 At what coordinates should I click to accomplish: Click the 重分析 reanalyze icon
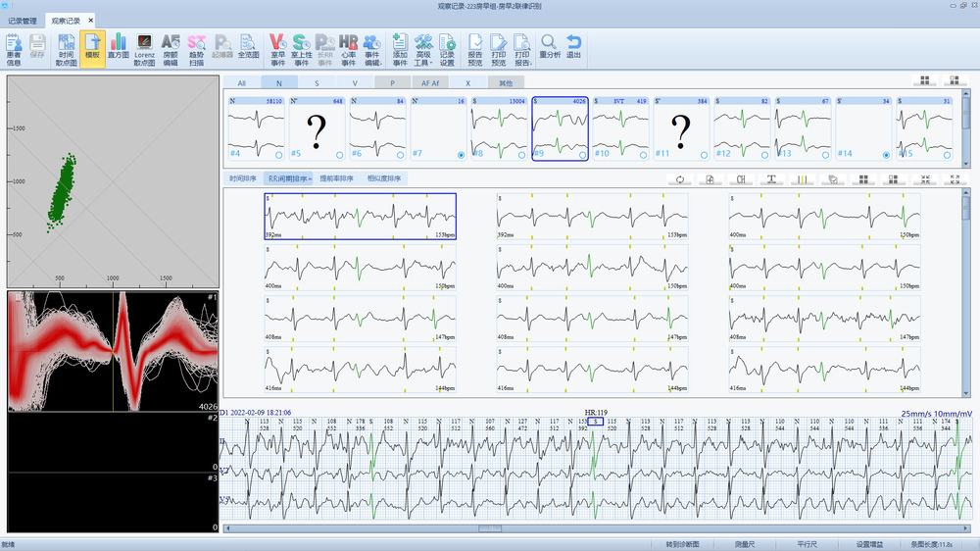click(550, 49)
